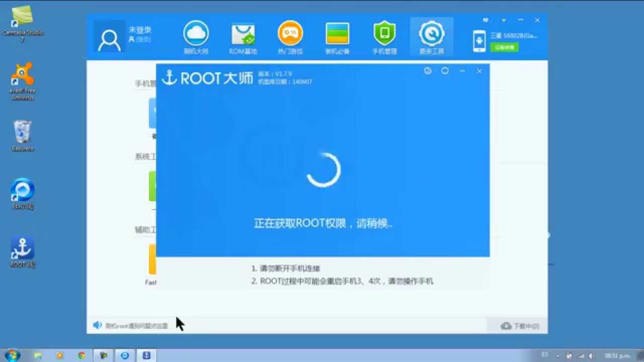Click the ES language indicator in tray
Screen dimensions: 644x362
545,355
